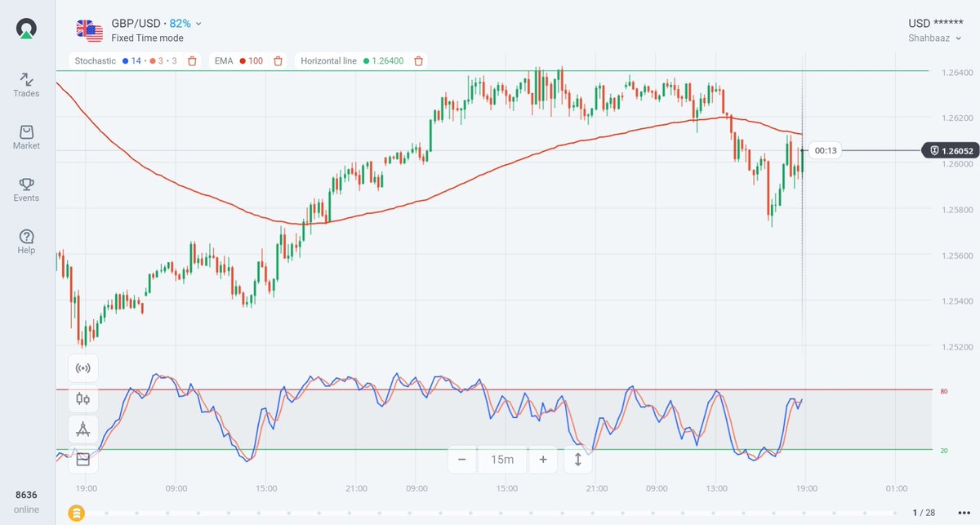
Task: Open the Trades sidebar section
Action: pos(26,84)
